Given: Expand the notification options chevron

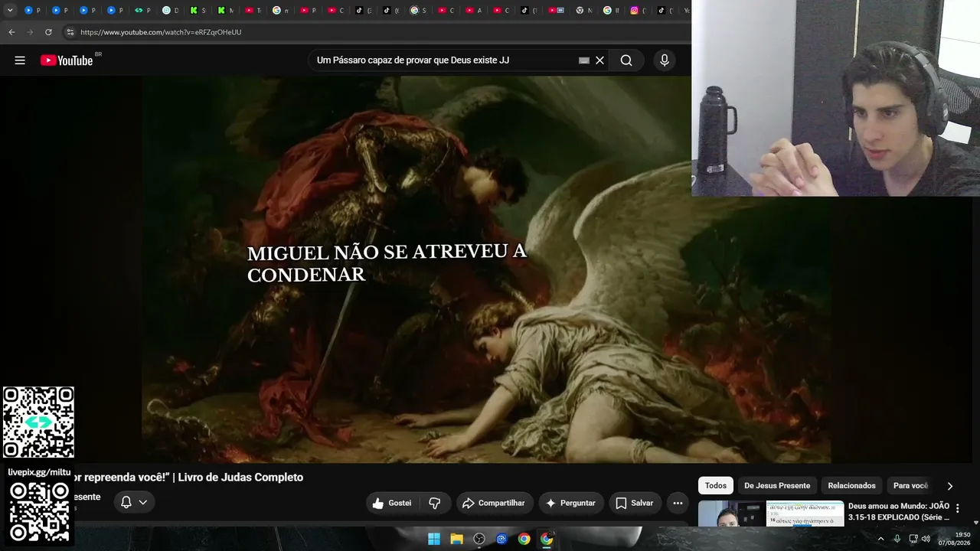Looking at the screenshot, I should 143,502.
